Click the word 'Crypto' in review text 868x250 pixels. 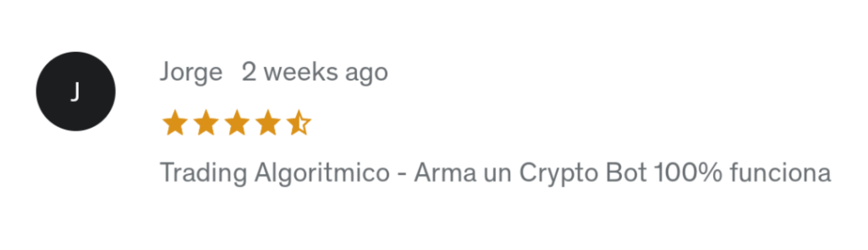559,173
